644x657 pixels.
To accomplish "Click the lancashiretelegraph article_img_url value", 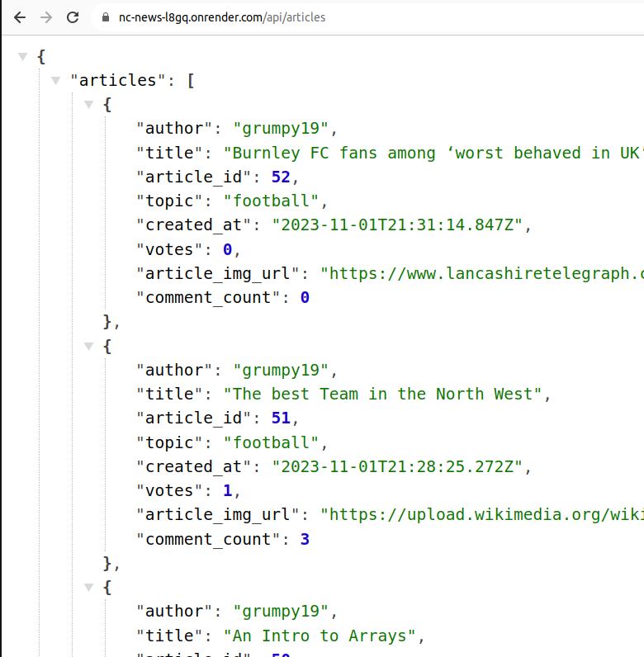I will 482,273.
